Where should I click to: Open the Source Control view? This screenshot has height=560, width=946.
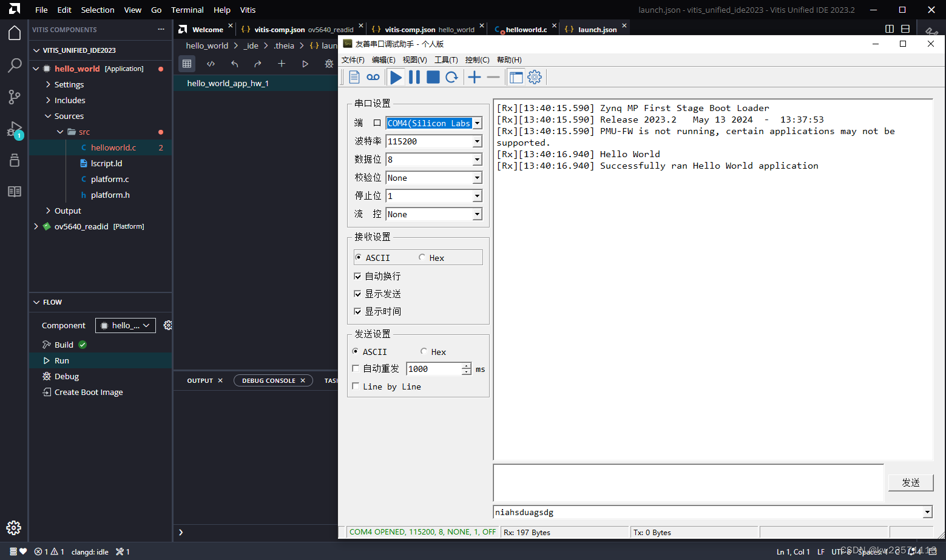pyautogui.click(x=15, y=96)
